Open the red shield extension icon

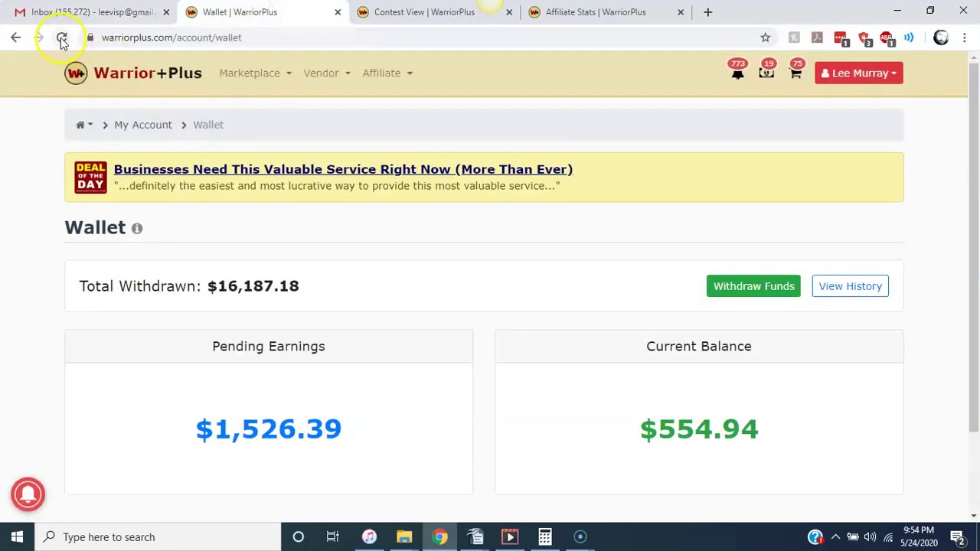click(x=864, y=37)
